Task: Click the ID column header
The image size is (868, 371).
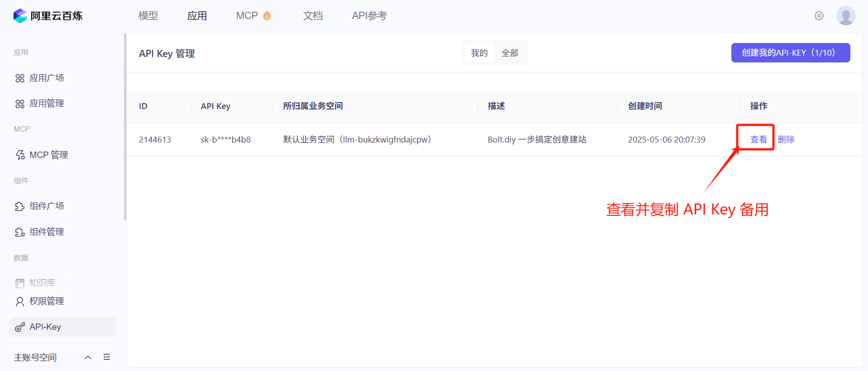Action: coord(143,106)
